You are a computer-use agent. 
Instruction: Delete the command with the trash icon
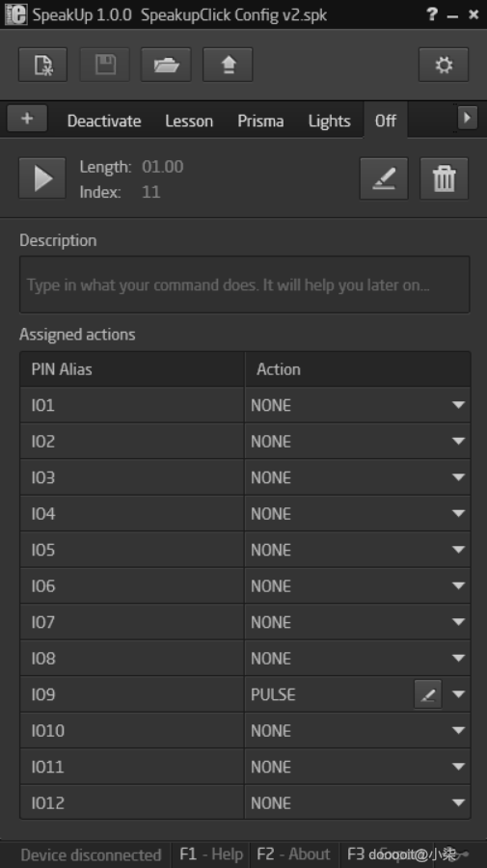(444, 178)
